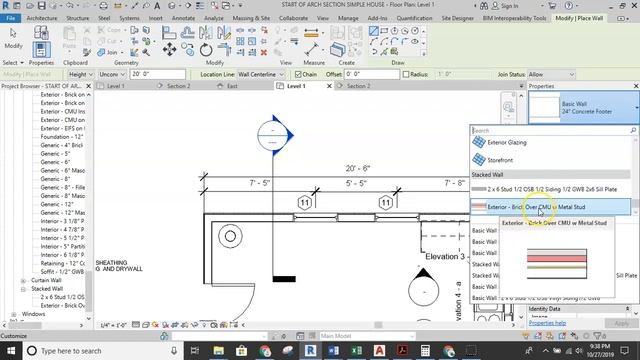Enable the Radius checkbox
Viewport: 640px width, 360px height.
[x=406, y=74]
